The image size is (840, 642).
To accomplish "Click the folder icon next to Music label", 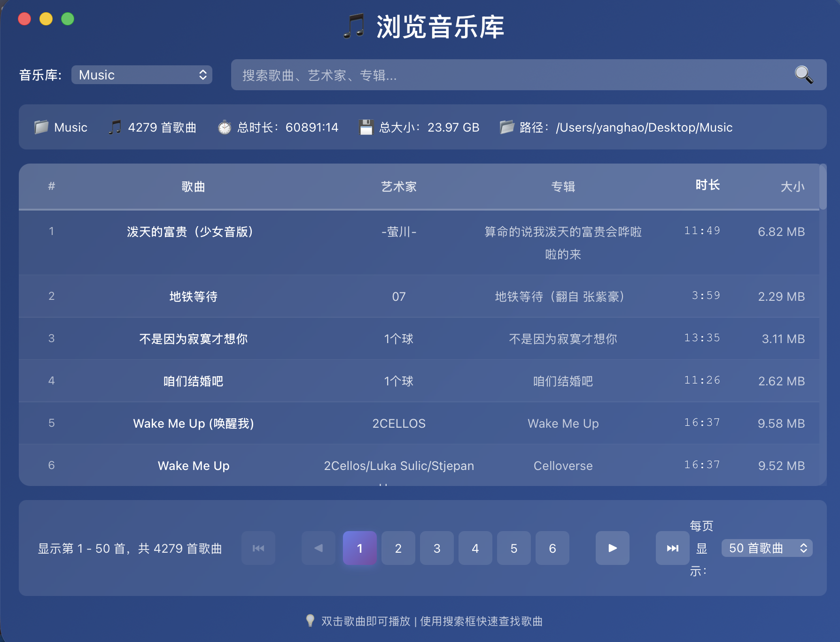I will 41,127.
